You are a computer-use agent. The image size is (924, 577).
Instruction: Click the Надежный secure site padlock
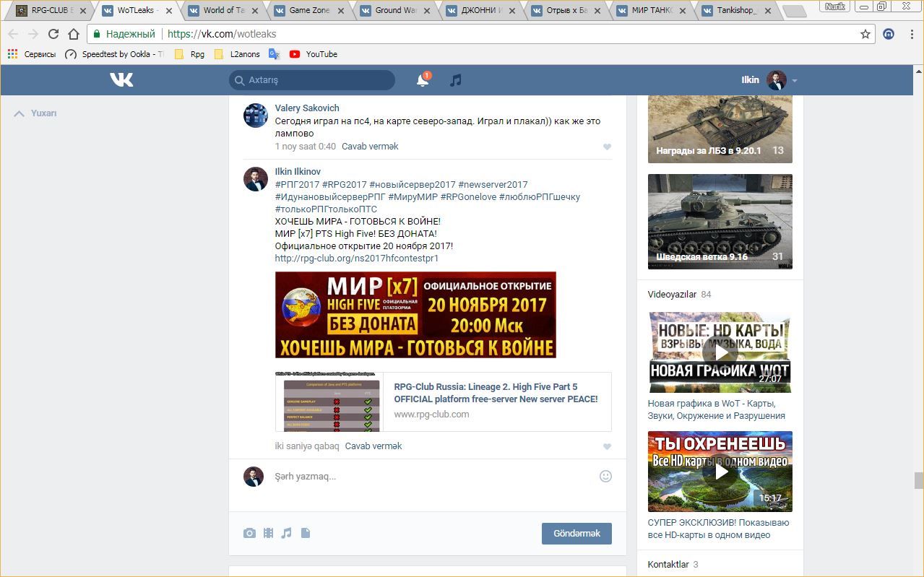click(97, 34)
